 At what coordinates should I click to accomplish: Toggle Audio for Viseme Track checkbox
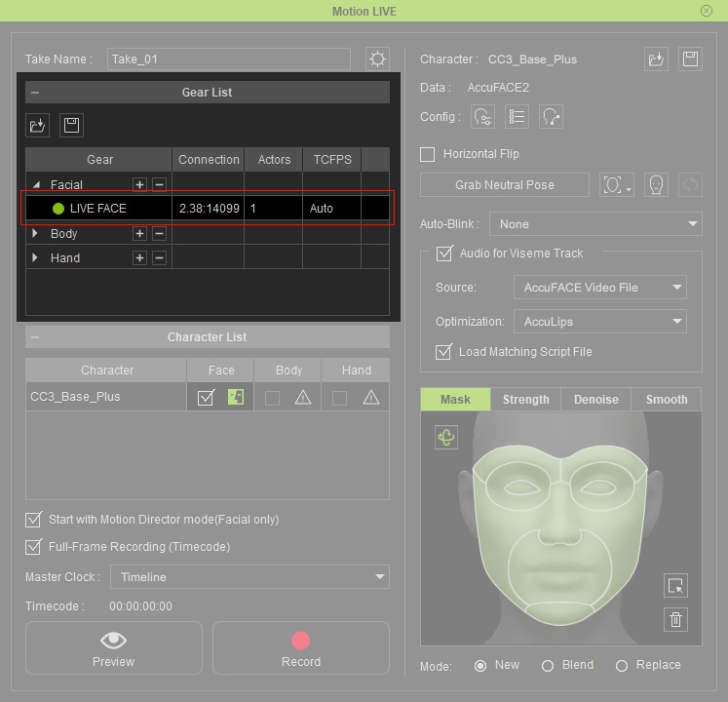444,253
